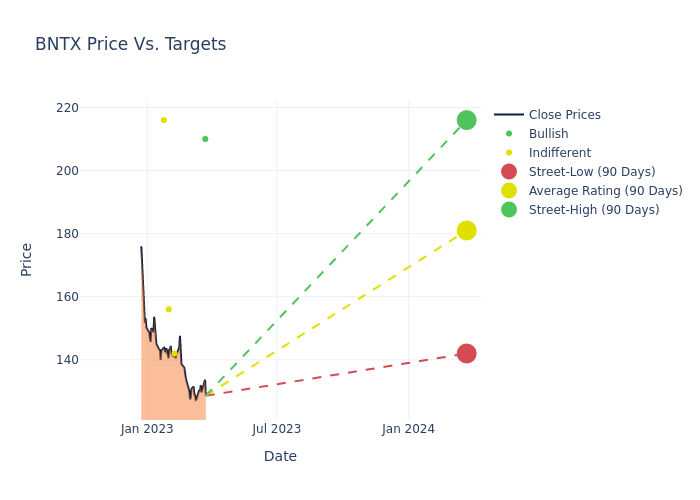Click the Date x-axis title
Screen dimensions: 700x500
point(280,456)
